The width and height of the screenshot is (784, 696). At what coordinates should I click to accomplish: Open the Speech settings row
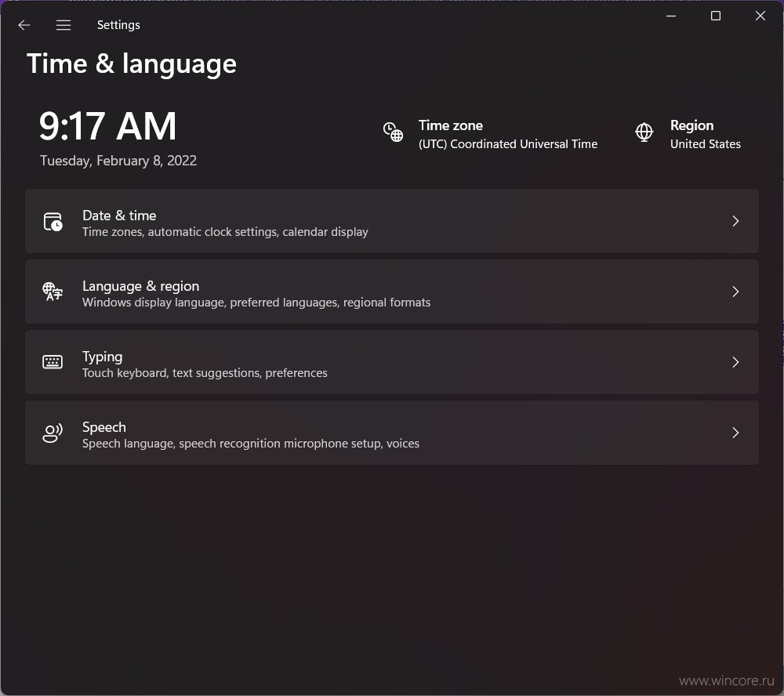[x=392, y=433]
